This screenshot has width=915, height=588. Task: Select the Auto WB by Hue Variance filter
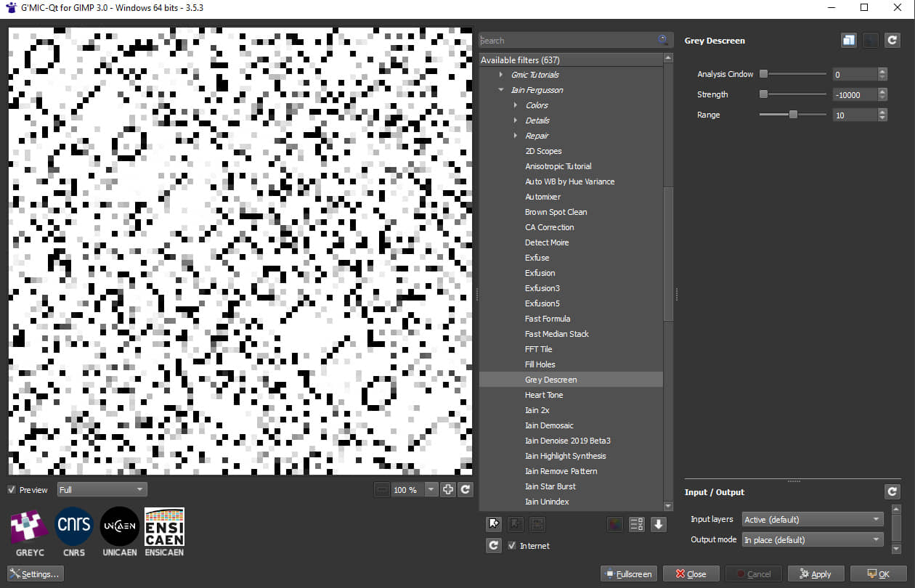pos(570,181)
